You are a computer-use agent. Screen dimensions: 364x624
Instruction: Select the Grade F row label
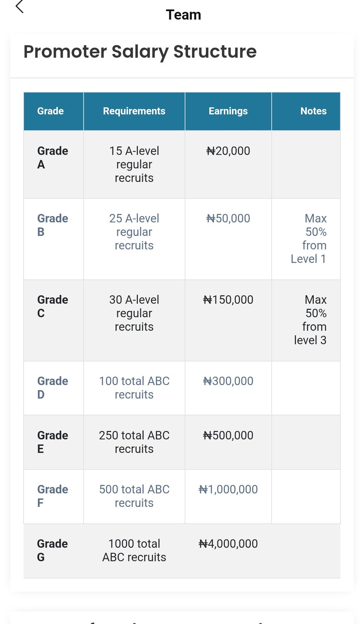click(x=53, y=496)
